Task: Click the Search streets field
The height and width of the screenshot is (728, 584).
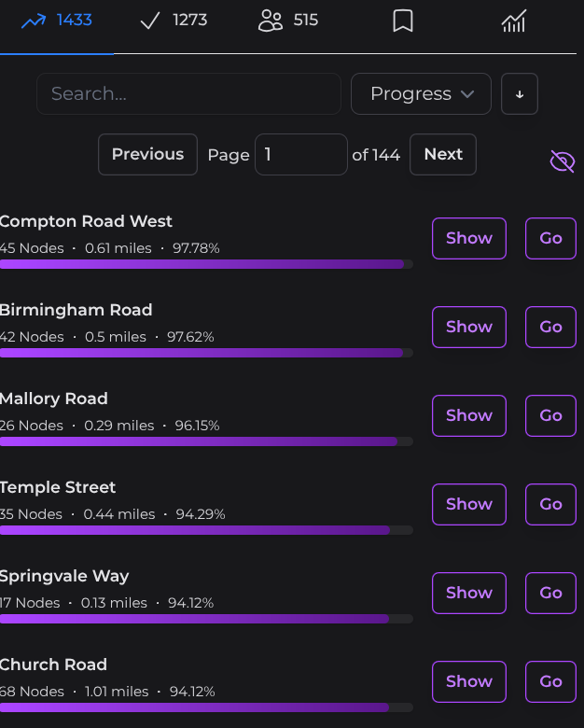Action: tap(188, 94)
